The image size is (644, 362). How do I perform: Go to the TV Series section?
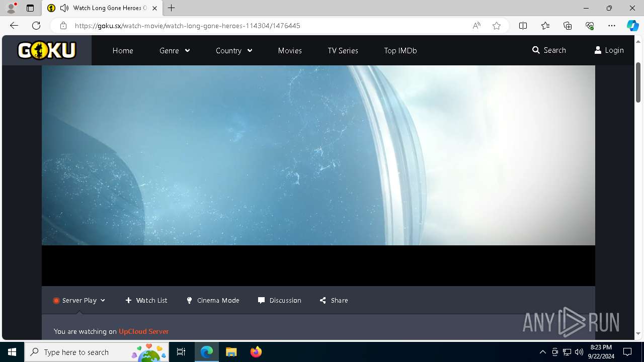[343, 50]
